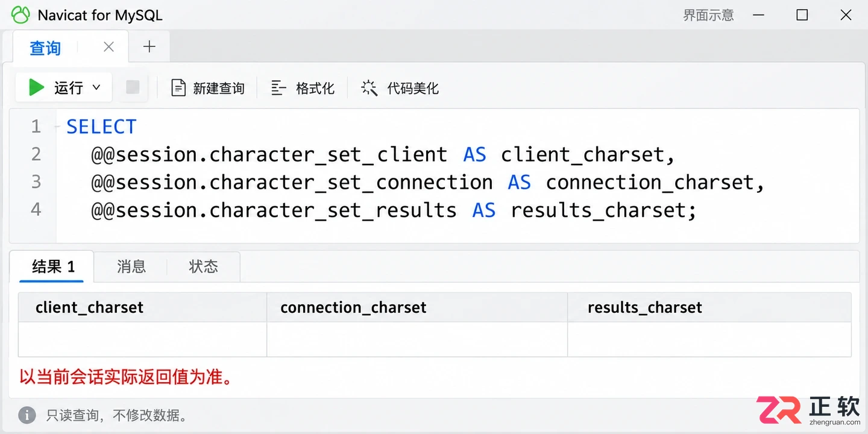Click the New Query document icon
This screenshot has height=434, width=868.
[178, 88]
